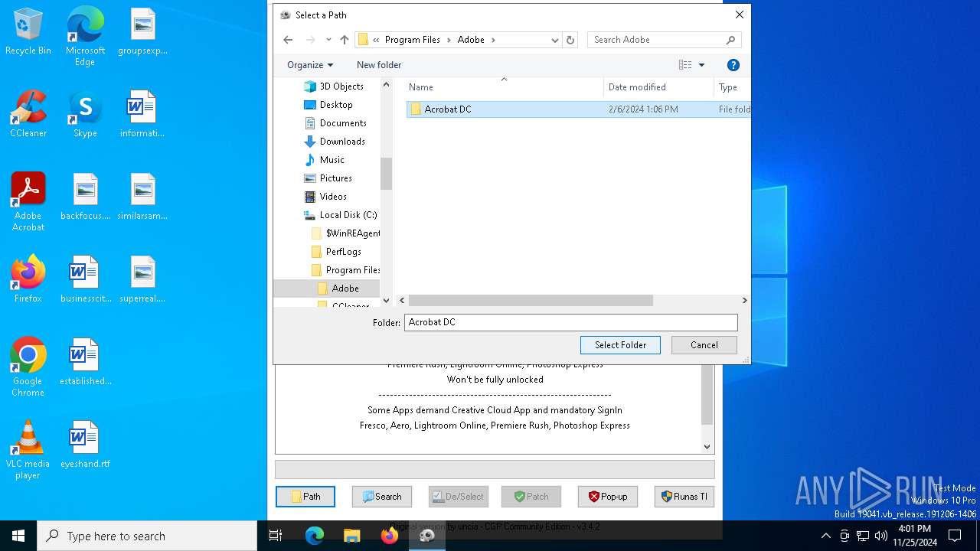This screenshot has height=551, width=980.
Task: Go up one folder level
Action: pos(345,40)
